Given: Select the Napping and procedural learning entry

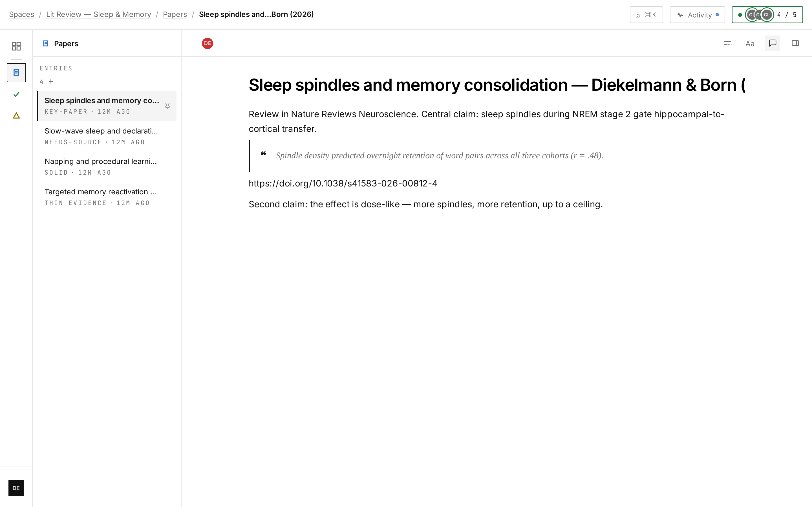Looking at the screenshot, I should tap(107, 167).
